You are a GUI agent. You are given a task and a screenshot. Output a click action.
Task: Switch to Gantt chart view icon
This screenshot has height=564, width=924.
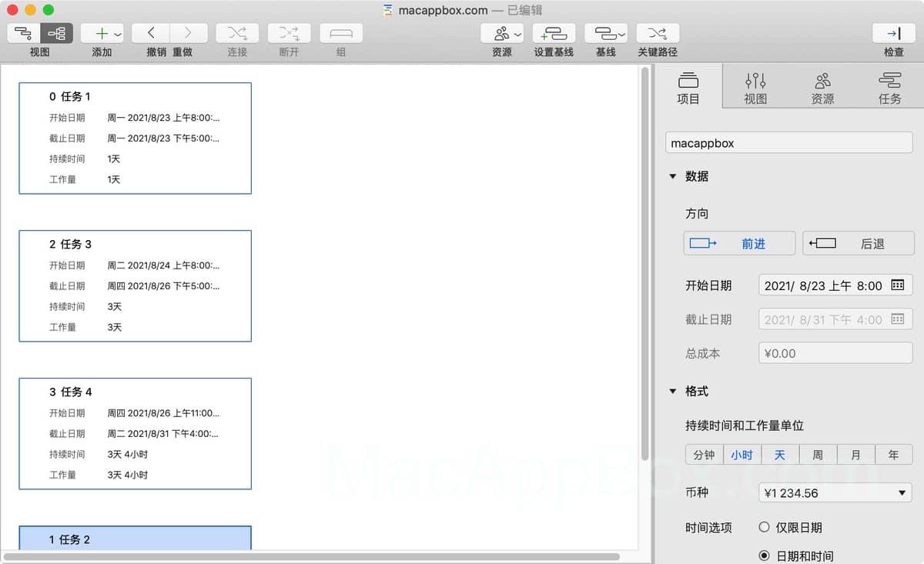click(24, 33)
